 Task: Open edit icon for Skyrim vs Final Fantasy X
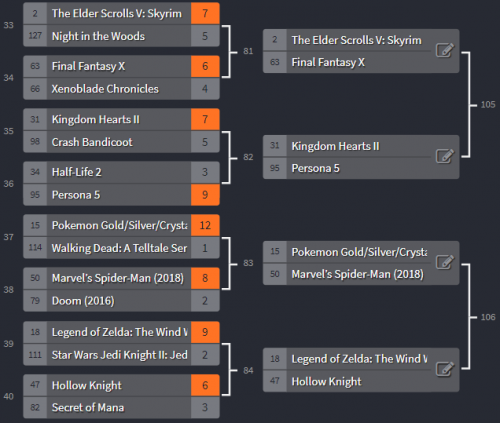pos(445,51)
